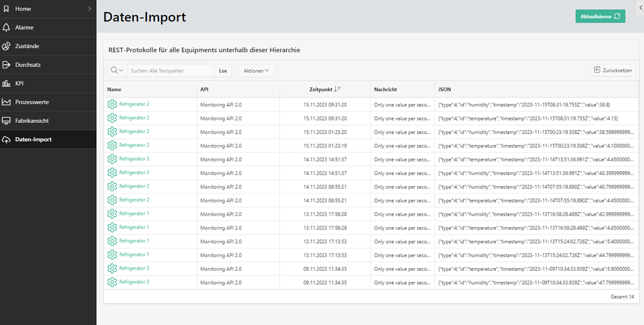The width and height of the screenshot is (644, 325).
Task: Click the Fabrikansicht monitor icon
Action: tap(6, 121)
